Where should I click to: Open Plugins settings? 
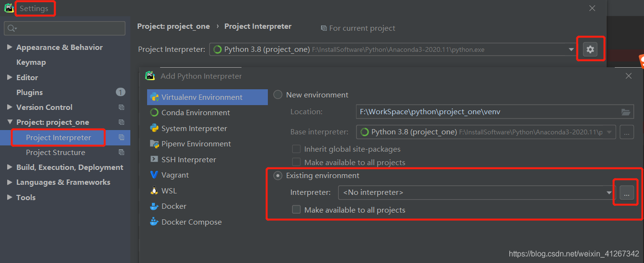click(30, 92)
